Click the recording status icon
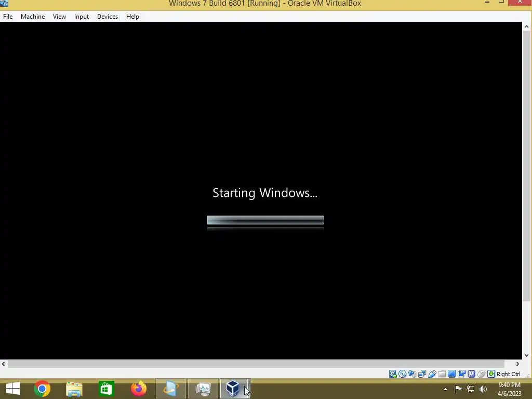 pyautogui.click(x=461, y=374)
